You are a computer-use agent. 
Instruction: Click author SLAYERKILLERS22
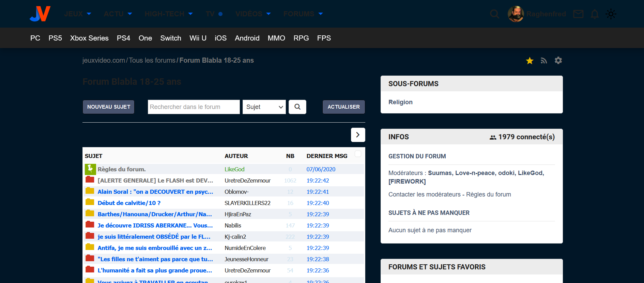tap(247, 203)
